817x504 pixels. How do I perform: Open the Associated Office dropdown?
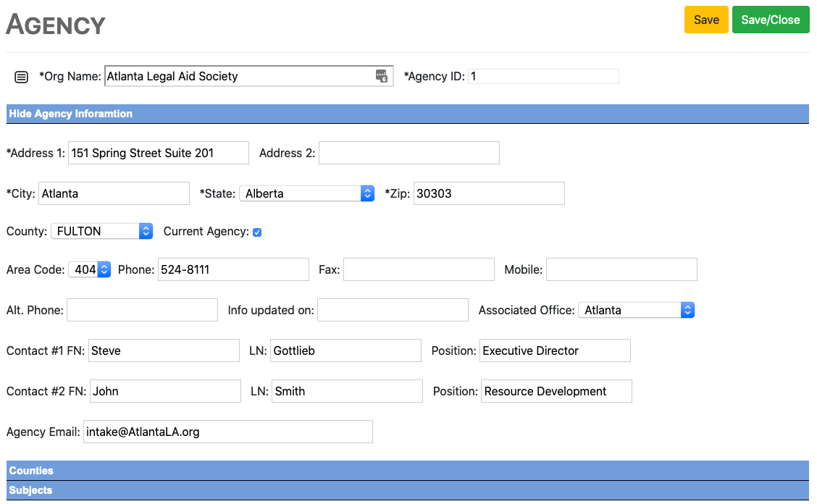pyautogui.click(x=636, y=310)
